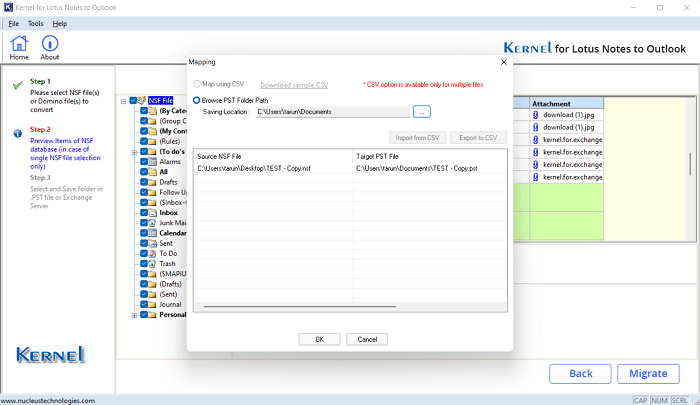The height and width of the screenshot is (405, 700).
Task: Click the mapping table horizontal scrollbar
Action: (x=300, y=306)
